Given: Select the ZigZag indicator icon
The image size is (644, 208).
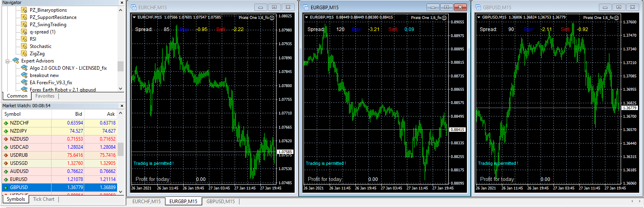Looking at the screenshot, I should coord(24,54).
